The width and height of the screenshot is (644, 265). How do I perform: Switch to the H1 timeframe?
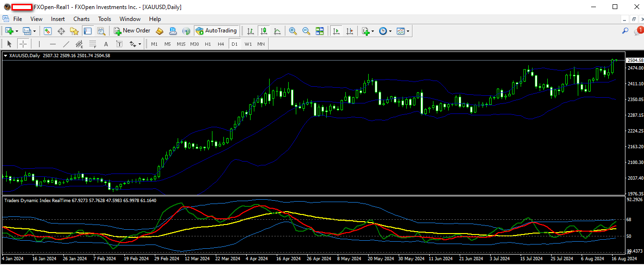(208, 44)
